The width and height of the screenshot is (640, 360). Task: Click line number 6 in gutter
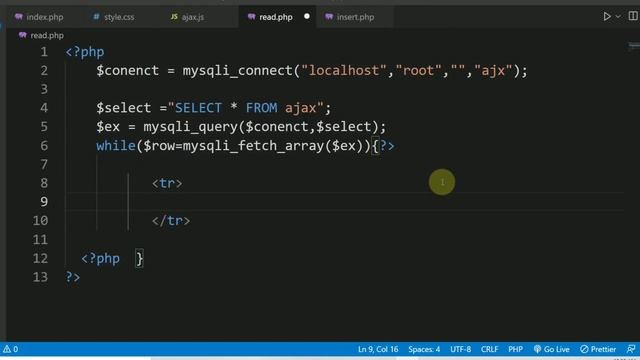(44, 146)
